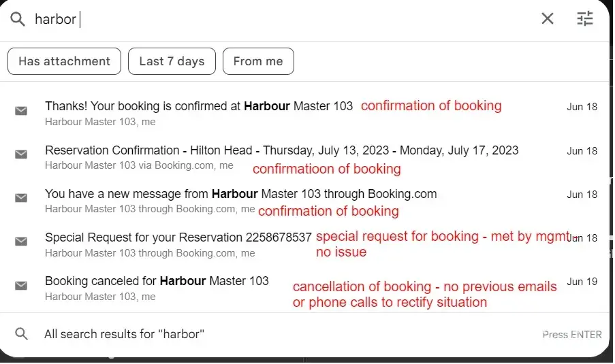
Task: Click the Press ENTER hint
Action: tap(571, 335)
